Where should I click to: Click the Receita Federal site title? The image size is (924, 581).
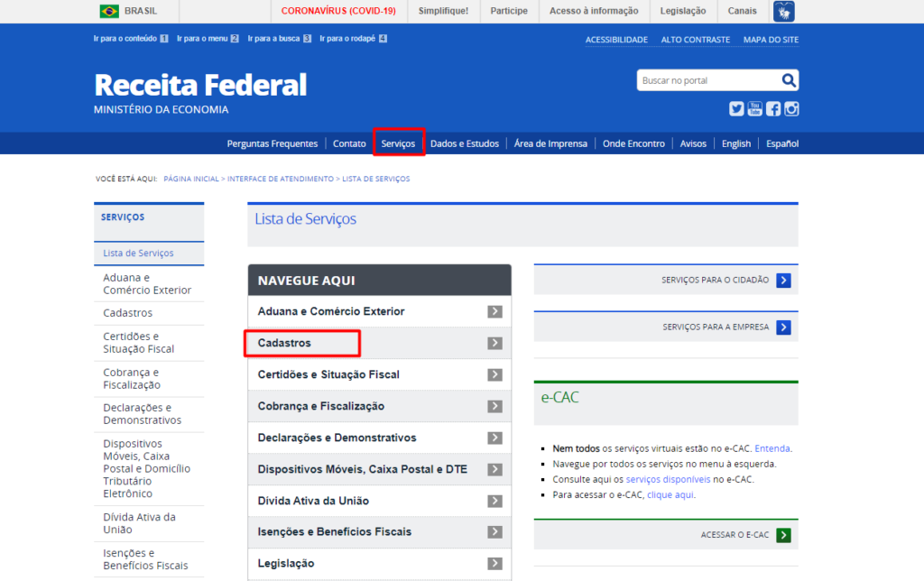[200, 85]
